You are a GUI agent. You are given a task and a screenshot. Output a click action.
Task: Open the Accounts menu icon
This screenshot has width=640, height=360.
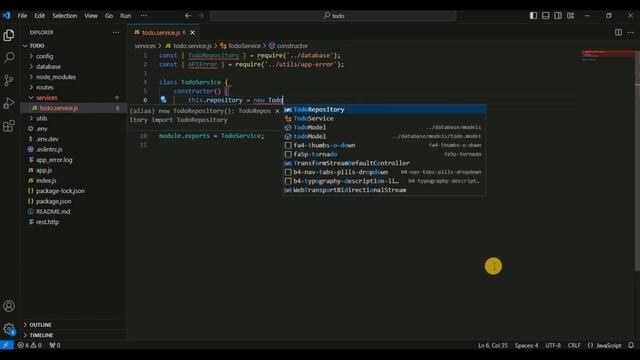coord(9,306)
